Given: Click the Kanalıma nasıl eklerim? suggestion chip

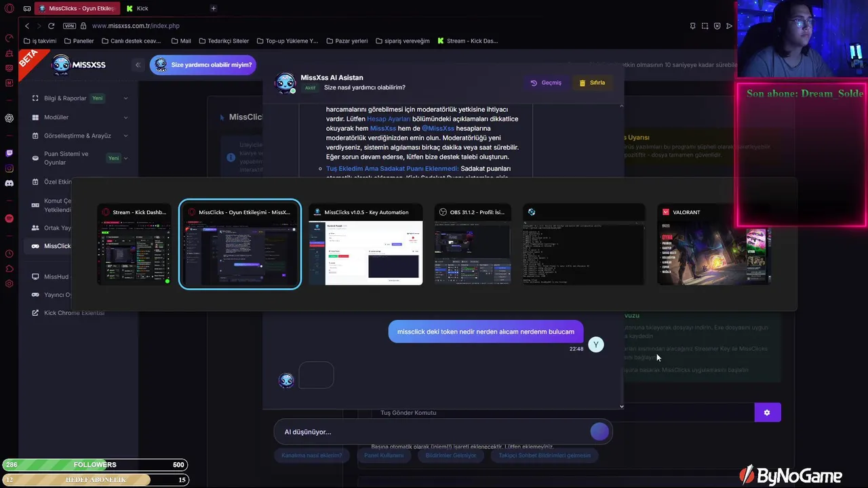Looking at the screenshot, I should click(312, 455).
